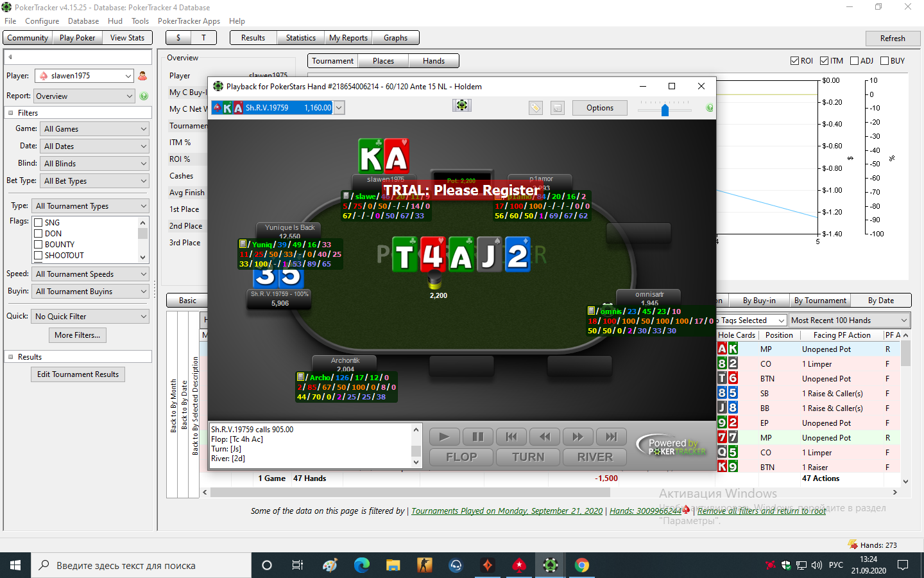Image resolution: width=924 pixels, height=578 pixels.
Task: Open the green help icon beside Report
Action: [144, 96]
